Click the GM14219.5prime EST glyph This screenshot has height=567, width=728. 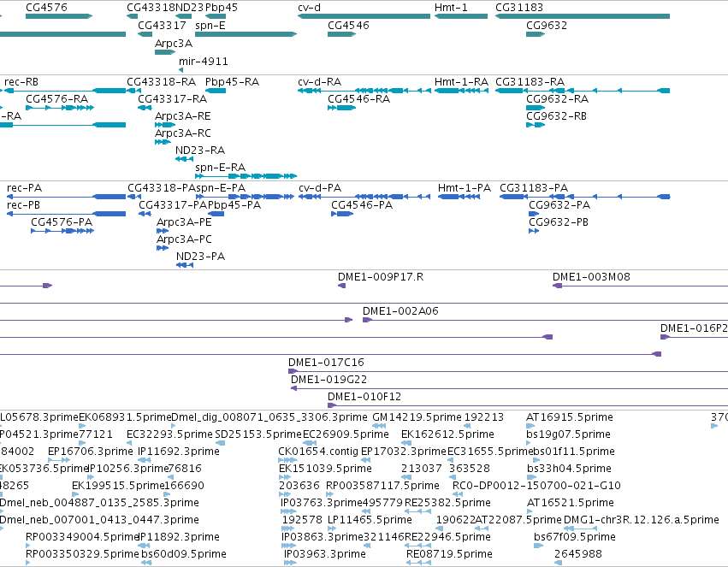(379, 426)
